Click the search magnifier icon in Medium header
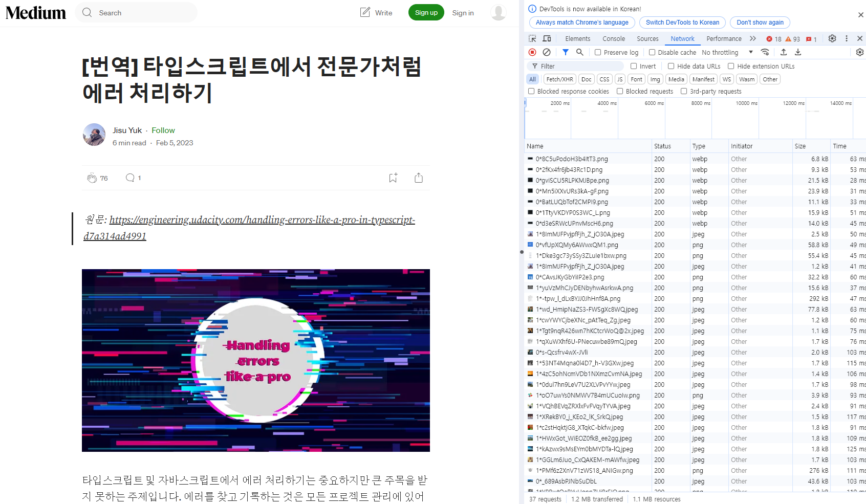 [x=87, y=12]
